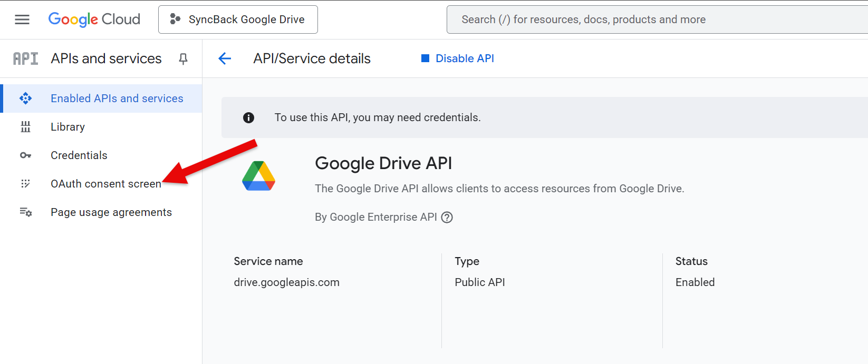Screen dimensions: 868x364
Task: Click the OAuth consent screen dots icon
Action: tap(25, 184)
